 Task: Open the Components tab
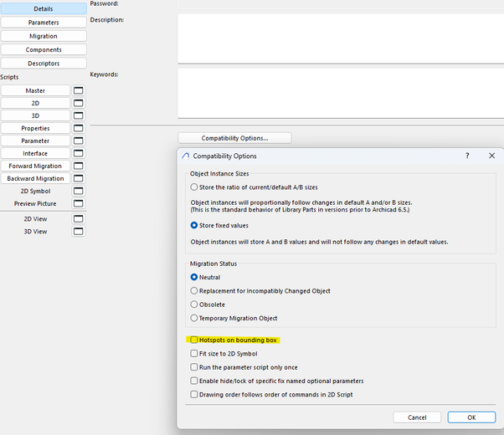44,50
